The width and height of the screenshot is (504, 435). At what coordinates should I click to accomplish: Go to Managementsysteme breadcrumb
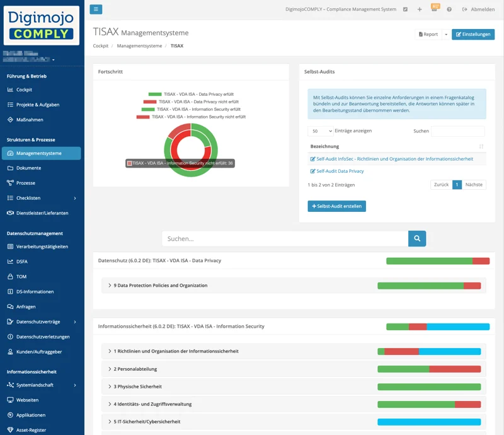pos(139,45)
